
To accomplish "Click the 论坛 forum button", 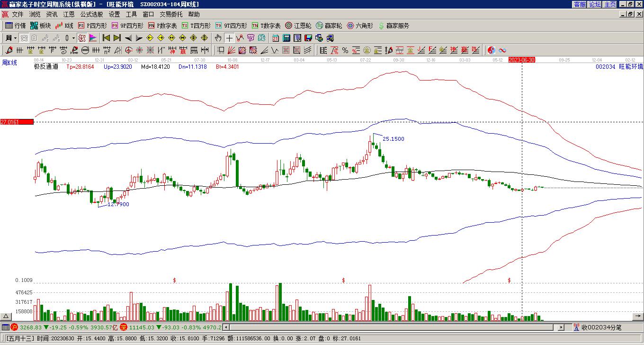I will 595,4.
